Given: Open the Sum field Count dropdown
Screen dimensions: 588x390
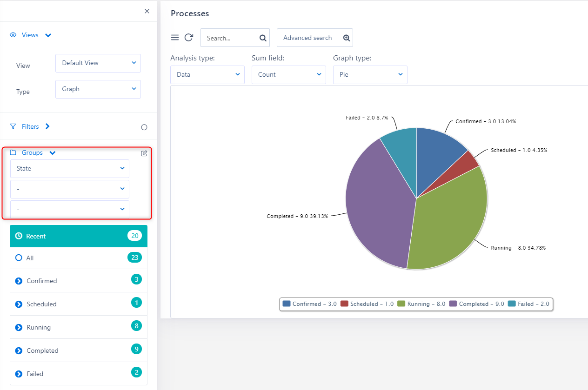Looking at the screenshot, I should click(x=289, y=74).
